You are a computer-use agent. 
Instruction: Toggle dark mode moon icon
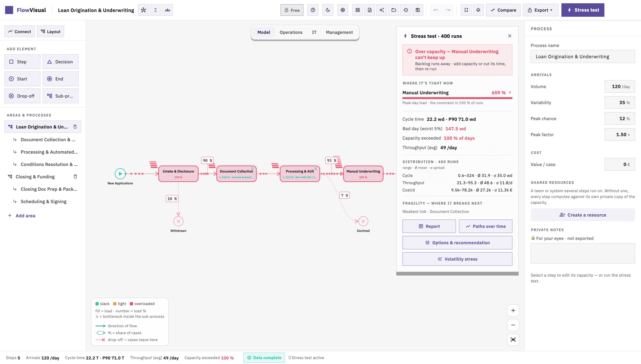click(328, 10)
